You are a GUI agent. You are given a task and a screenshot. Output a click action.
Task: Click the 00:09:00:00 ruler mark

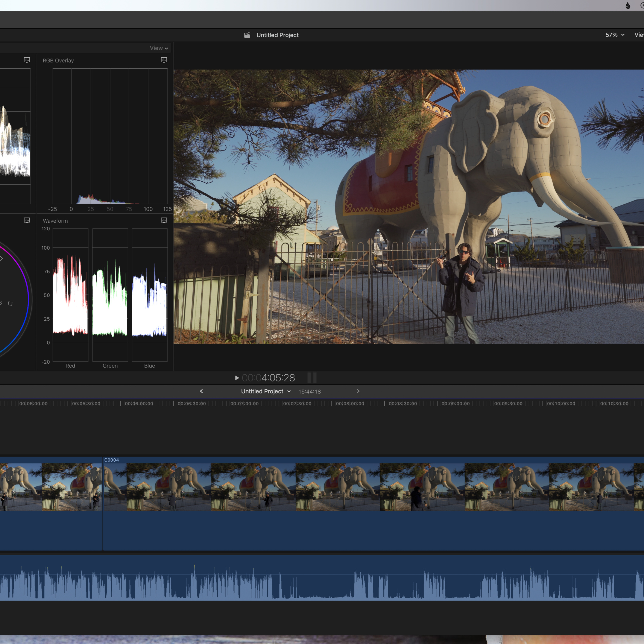pos(456,404)
